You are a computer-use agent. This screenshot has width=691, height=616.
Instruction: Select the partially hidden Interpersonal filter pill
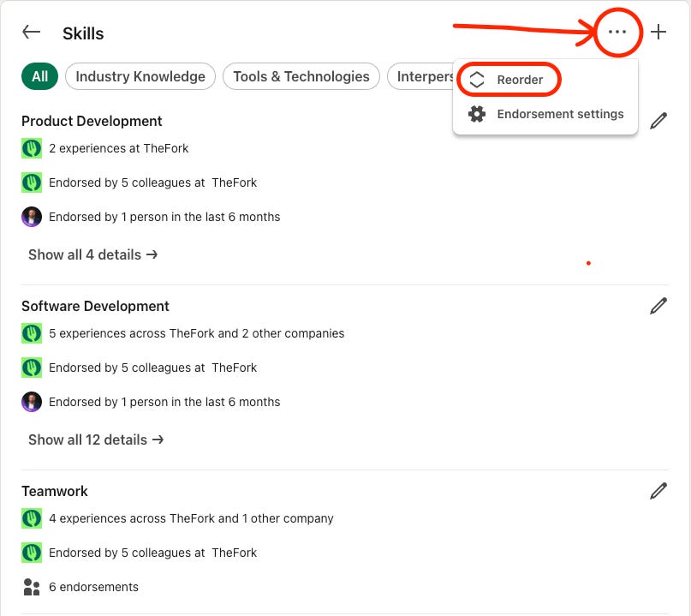(420, 76)
